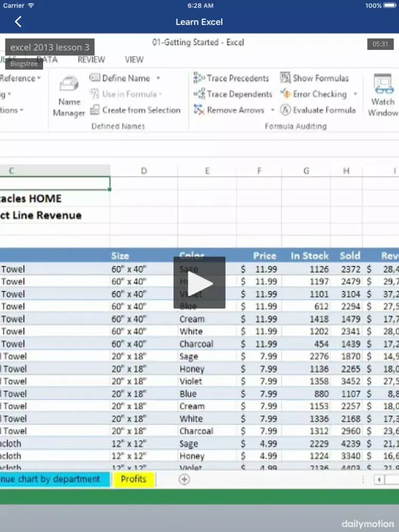Image resolution: width=399 pixels, height=532 pixels.
Task: Select column C header
Action: point(55,171)
